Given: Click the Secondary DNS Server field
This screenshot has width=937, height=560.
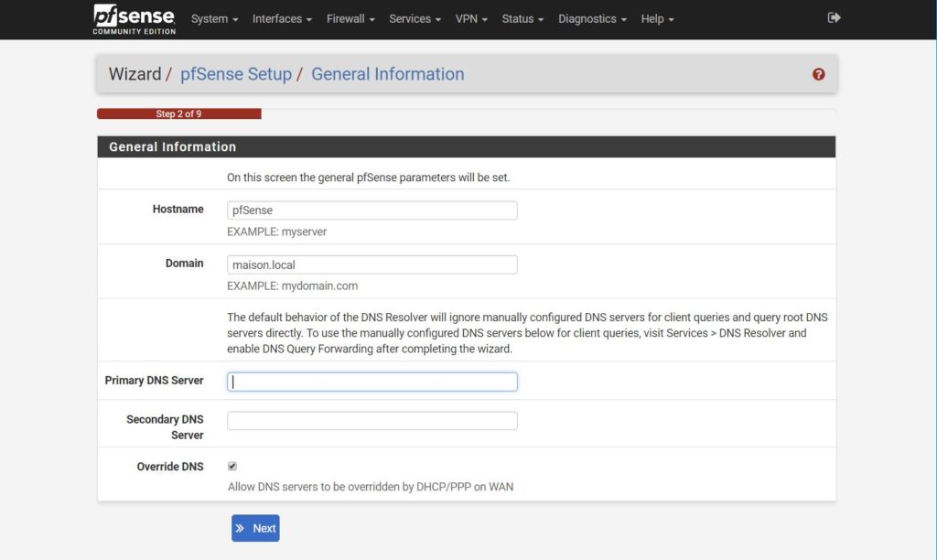Looking at the screenshot, I should [372, 421].
